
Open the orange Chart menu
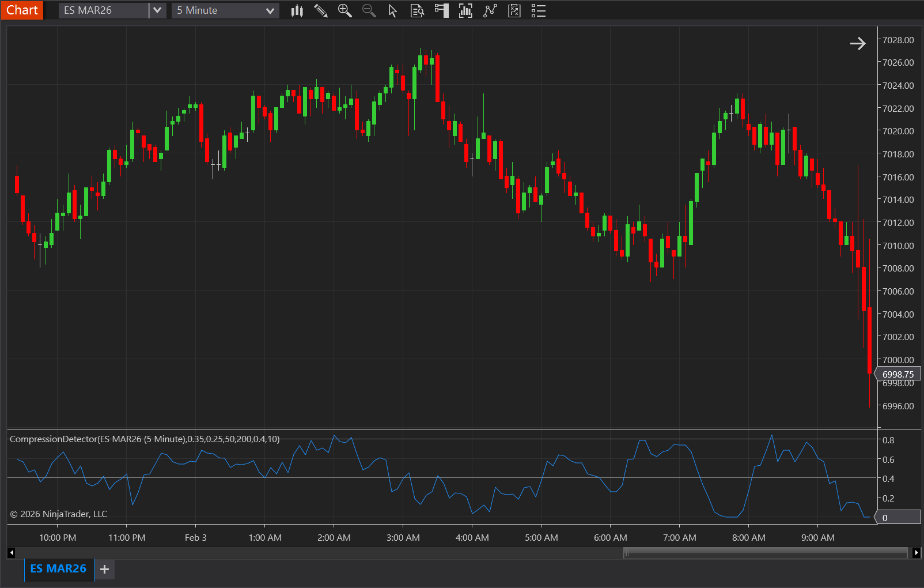[22, 10]
